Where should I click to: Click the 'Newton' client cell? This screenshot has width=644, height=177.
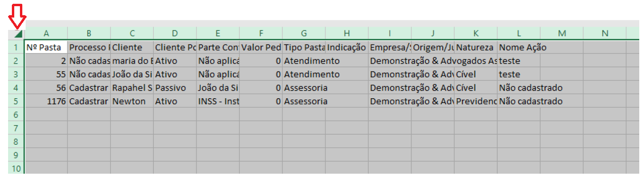pyautogui.click(x=132, y=101)
